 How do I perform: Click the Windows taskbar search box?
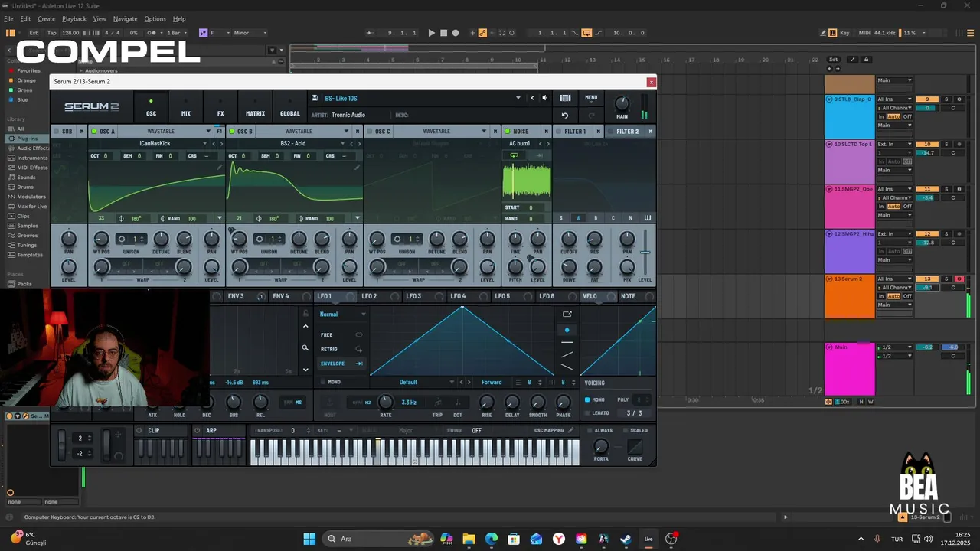coord(379,539)
